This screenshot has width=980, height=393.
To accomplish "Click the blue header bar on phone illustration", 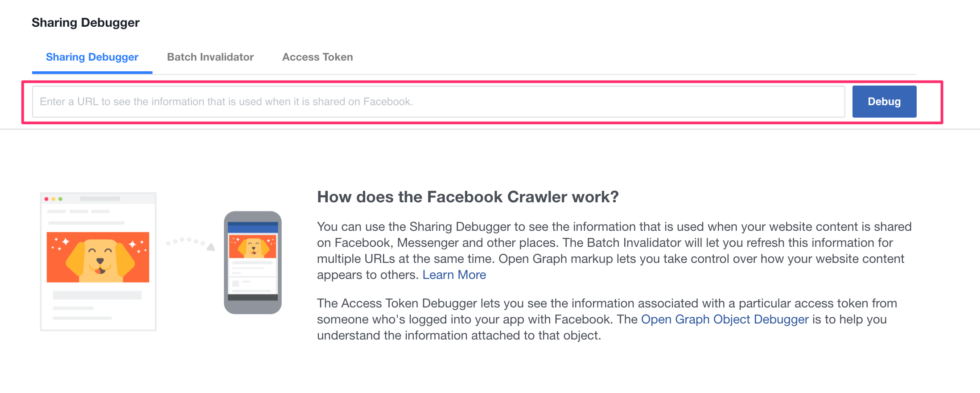I will [253, 227].
